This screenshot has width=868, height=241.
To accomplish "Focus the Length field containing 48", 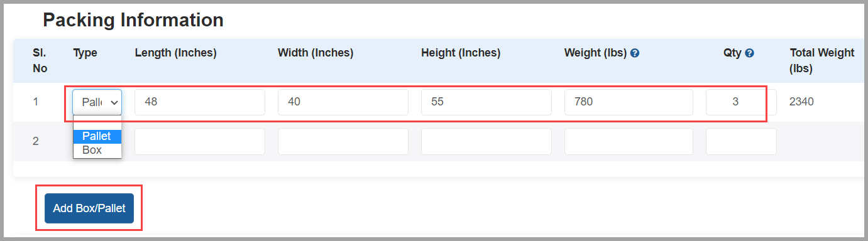I will click(200, 102).
